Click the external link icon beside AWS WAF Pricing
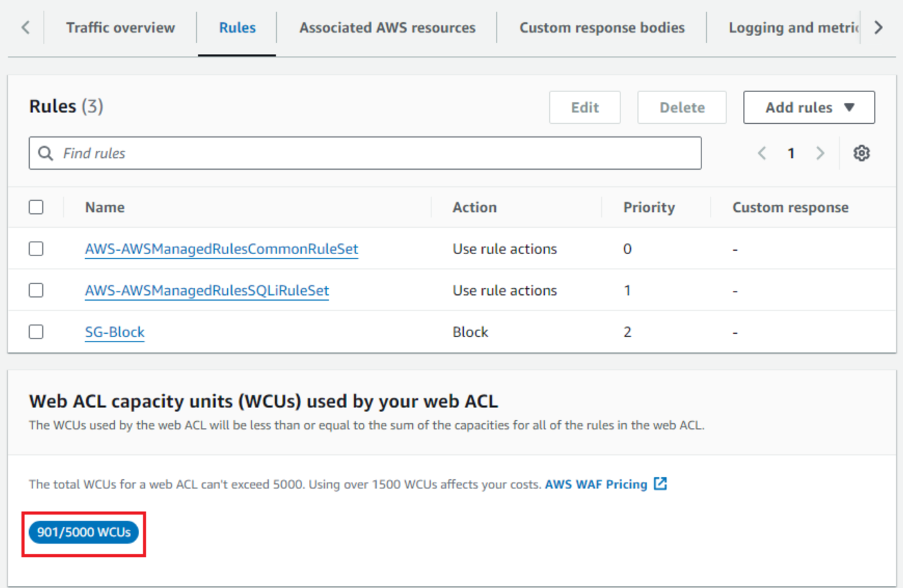The width and height of the screenshot is (903, 588). coord(661,484)
